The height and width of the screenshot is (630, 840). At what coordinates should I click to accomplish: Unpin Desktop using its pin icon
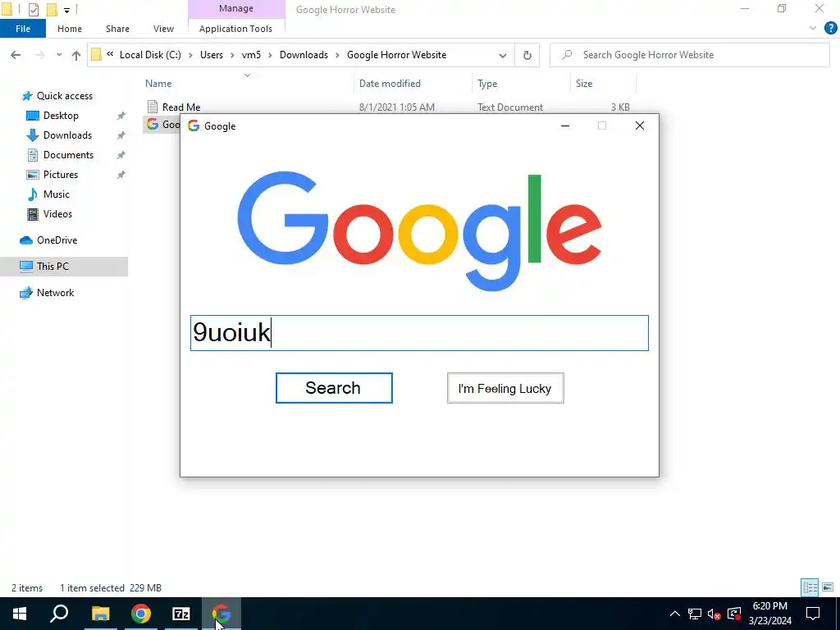click(x=121, y=116)
